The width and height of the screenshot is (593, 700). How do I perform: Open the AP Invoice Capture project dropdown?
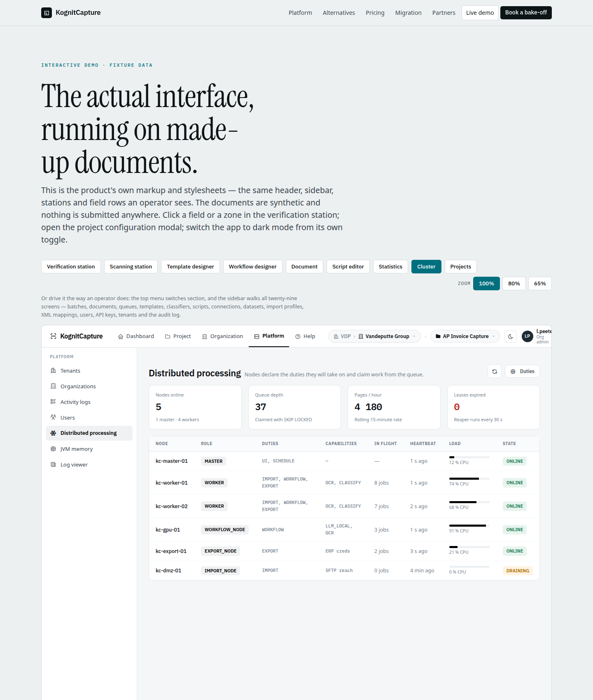click(465, 336)
